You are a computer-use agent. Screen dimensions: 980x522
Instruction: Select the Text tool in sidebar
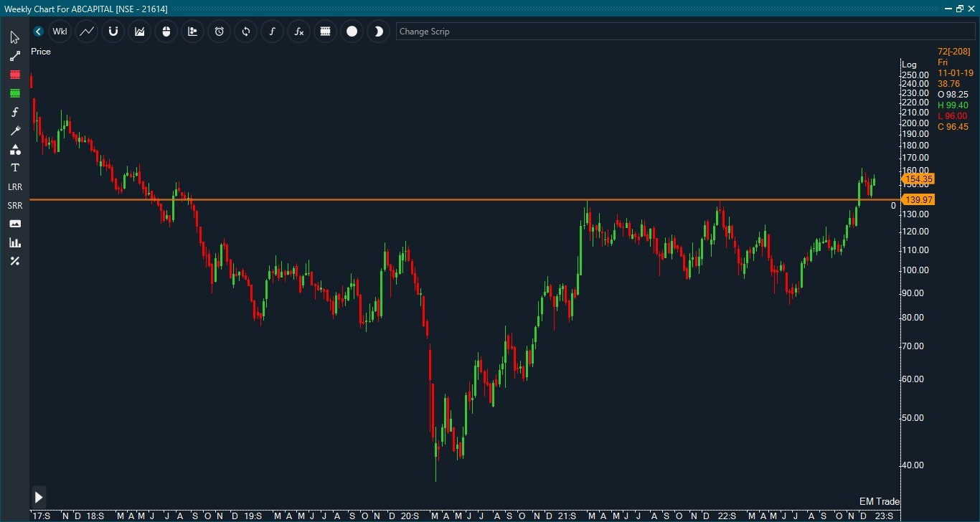coord(15,168)
